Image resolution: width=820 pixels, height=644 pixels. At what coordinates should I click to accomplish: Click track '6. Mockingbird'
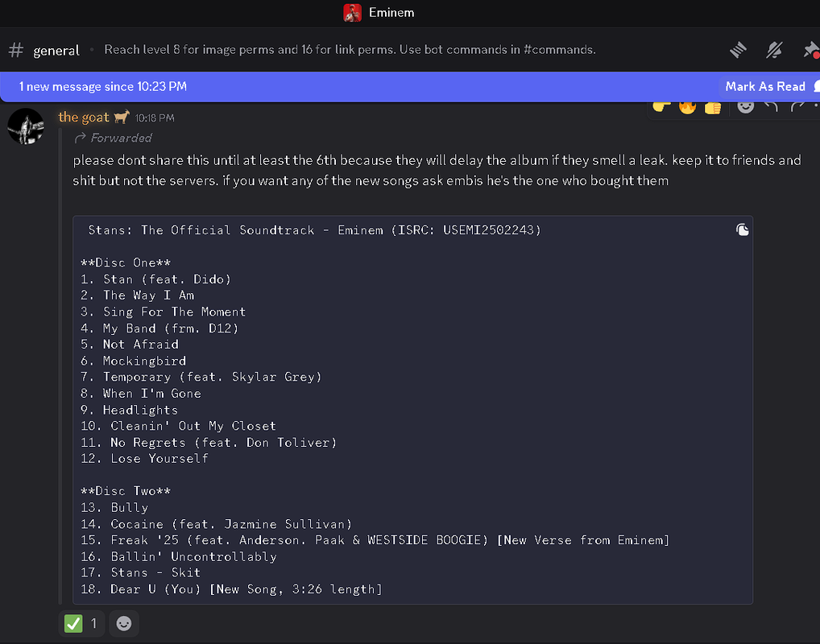pyautogui.click(x=134, y=361)
